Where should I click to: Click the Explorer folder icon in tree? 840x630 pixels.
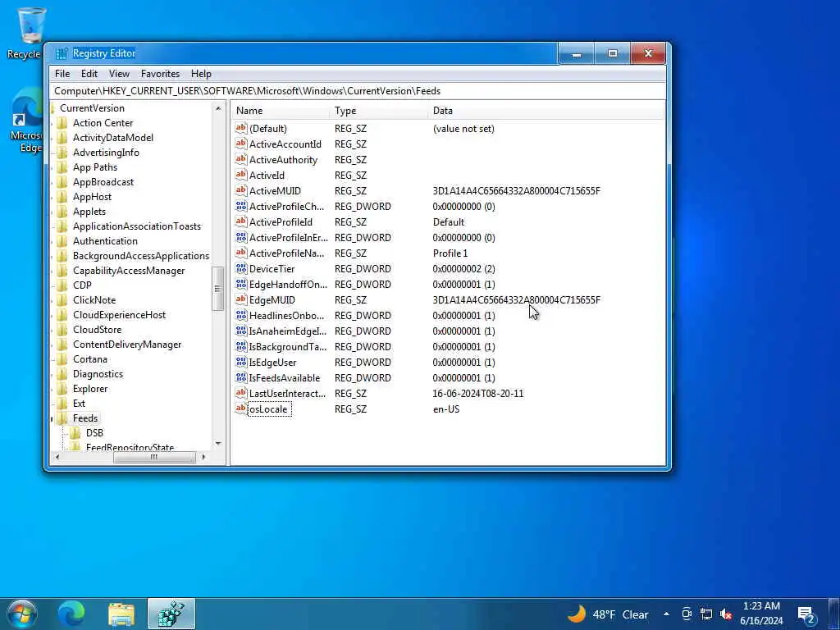[62, 389]
